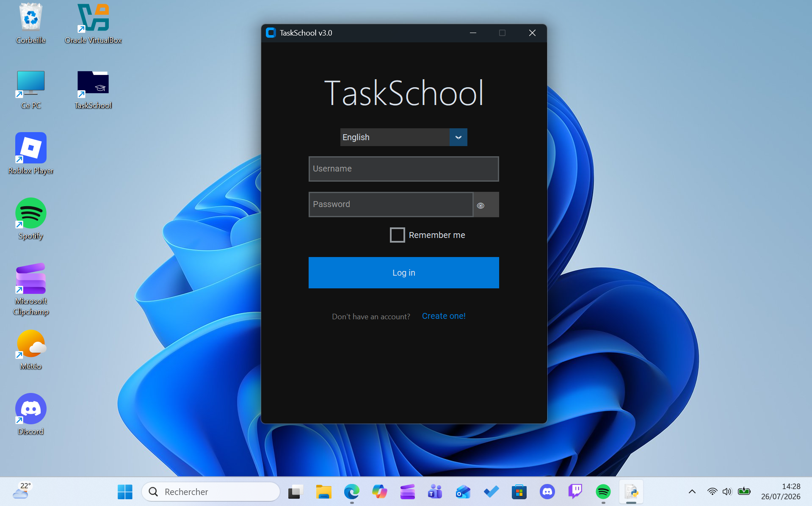Open Copilot from the taskbar
The image size is (812, 506).
coord(379,492)
